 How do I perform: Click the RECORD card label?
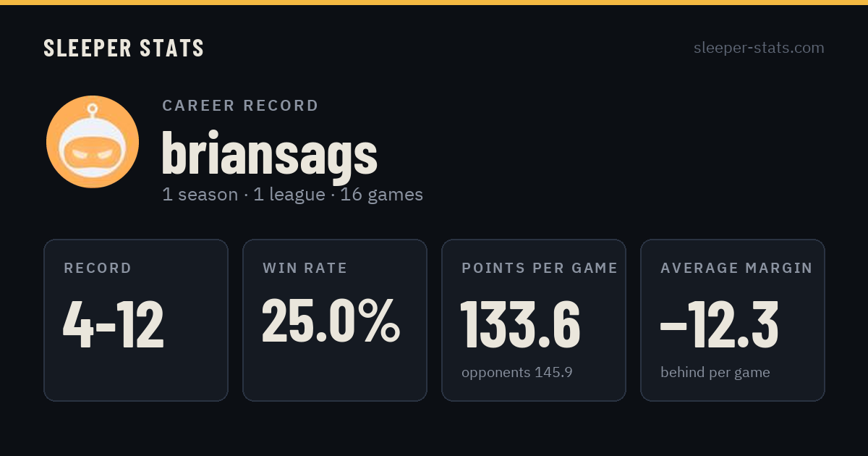coord(98,269)
